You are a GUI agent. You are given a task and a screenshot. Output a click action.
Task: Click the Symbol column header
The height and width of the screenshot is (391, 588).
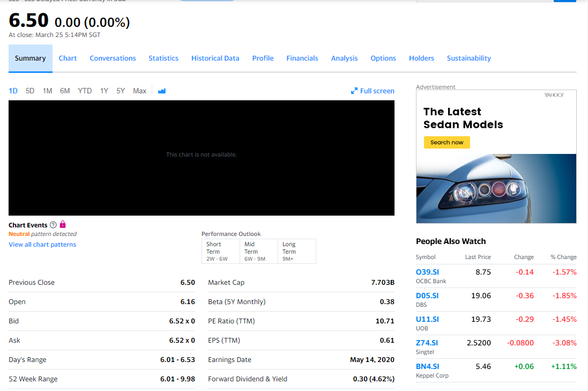click(x=426, y=257)
